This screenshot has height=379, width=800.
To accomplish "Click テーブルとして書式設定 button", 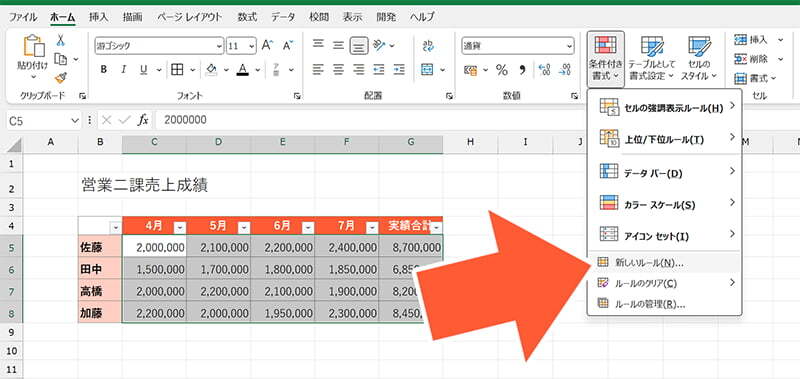I will pos(652,59).
